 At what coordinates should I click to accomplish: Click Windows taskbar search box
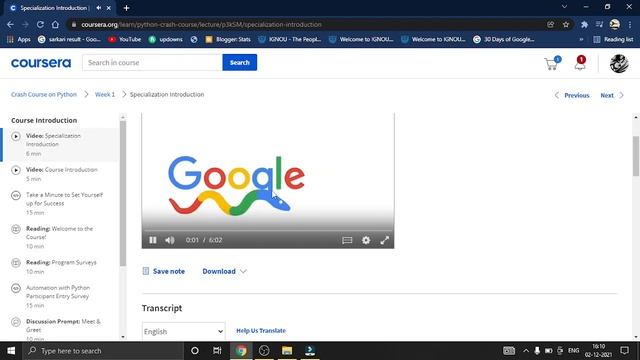click(103, 351)
